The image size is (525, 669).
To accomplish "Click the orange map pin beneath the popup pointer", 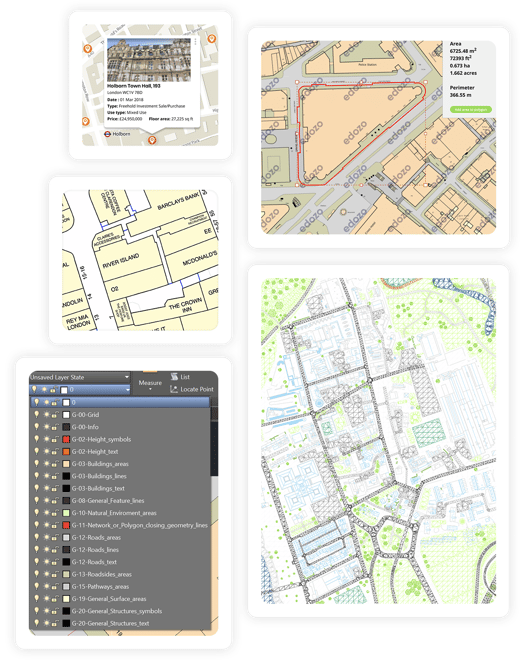I will [x=152, y=140].
